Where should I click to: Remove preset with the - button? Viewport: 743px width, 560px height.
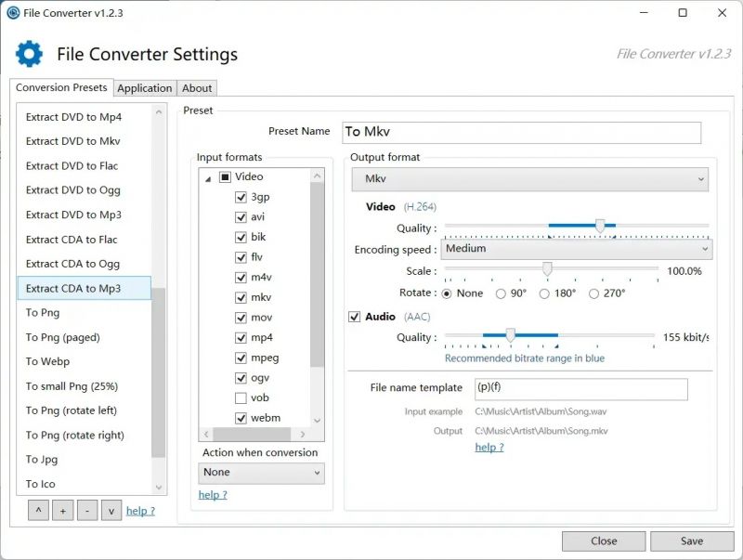[87, 511]
